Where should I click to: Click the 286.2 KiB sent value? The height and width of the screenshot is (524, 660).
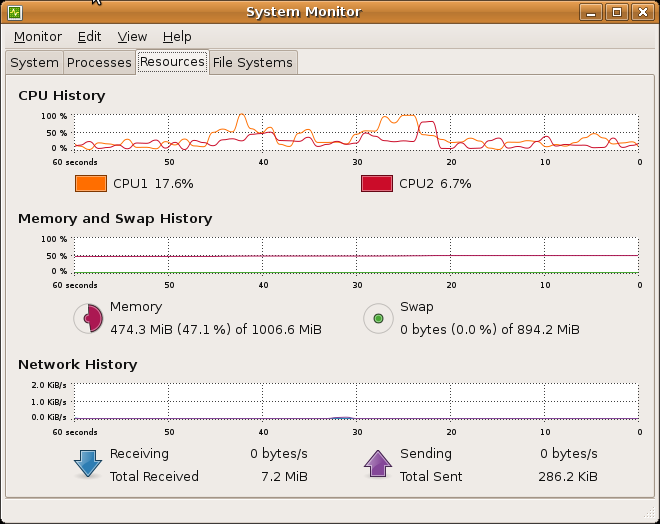click(x=568, y=476)
